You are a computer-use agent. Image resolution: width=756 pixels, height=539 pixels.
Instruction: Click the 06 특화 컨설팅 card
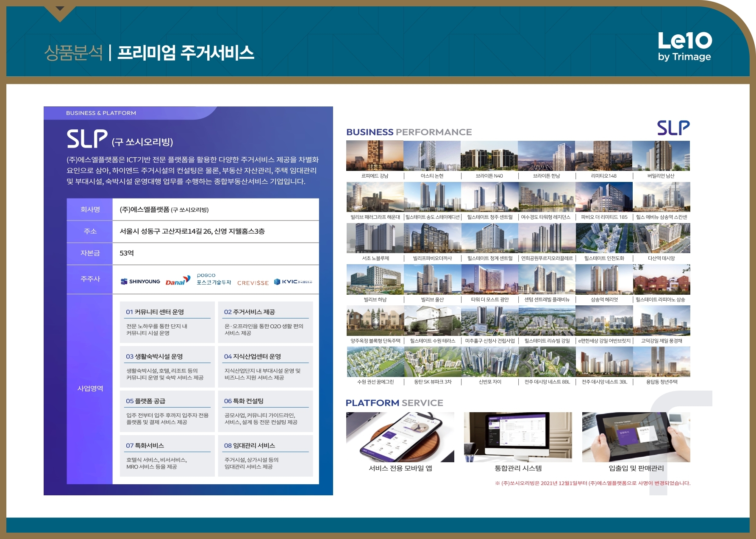coord(265,411)
